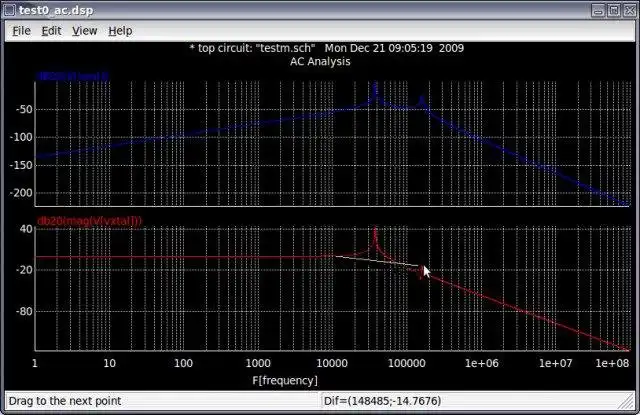This screenshot has width=640, height=415.
Task: Open the Edit menu
Action: click(x=51, y=31)
